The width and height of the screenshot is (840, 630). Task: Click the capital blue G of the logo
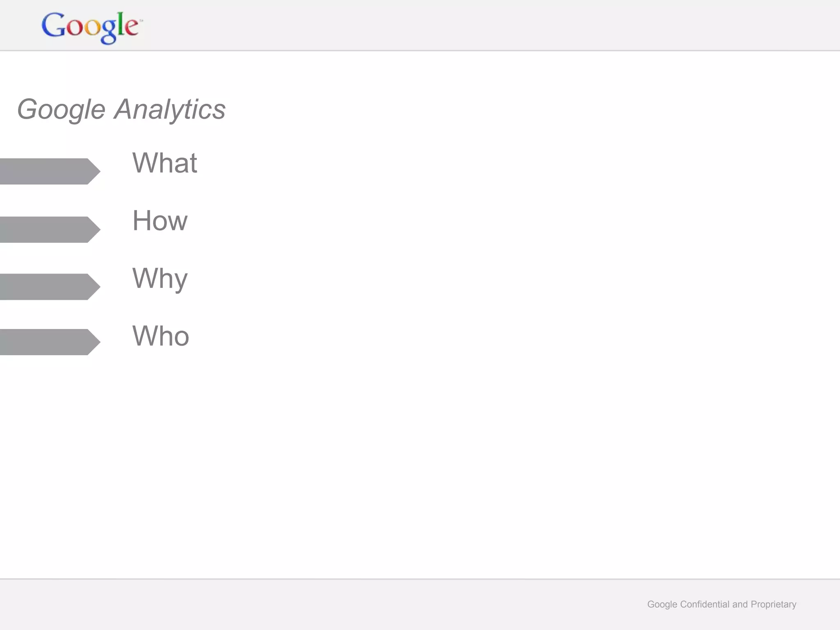54,25
